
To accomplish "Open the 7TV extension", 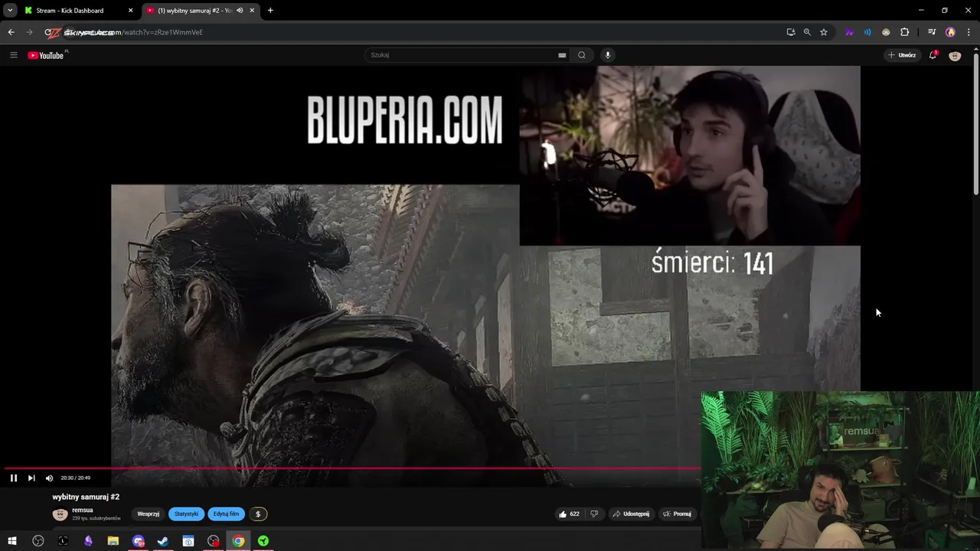I will pos(849,32).
